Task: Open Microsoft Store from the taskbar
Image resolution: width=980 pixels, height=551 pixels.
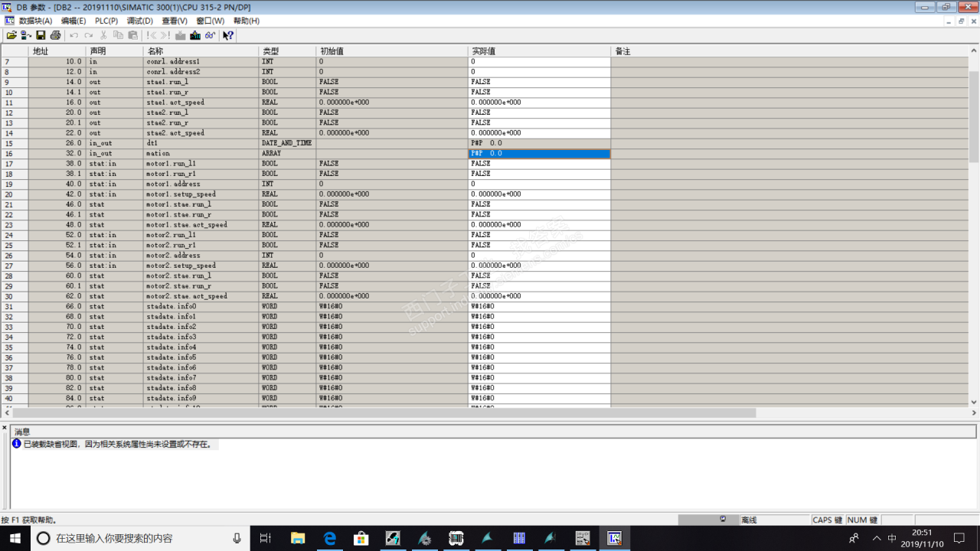Action: pos(361,538)
